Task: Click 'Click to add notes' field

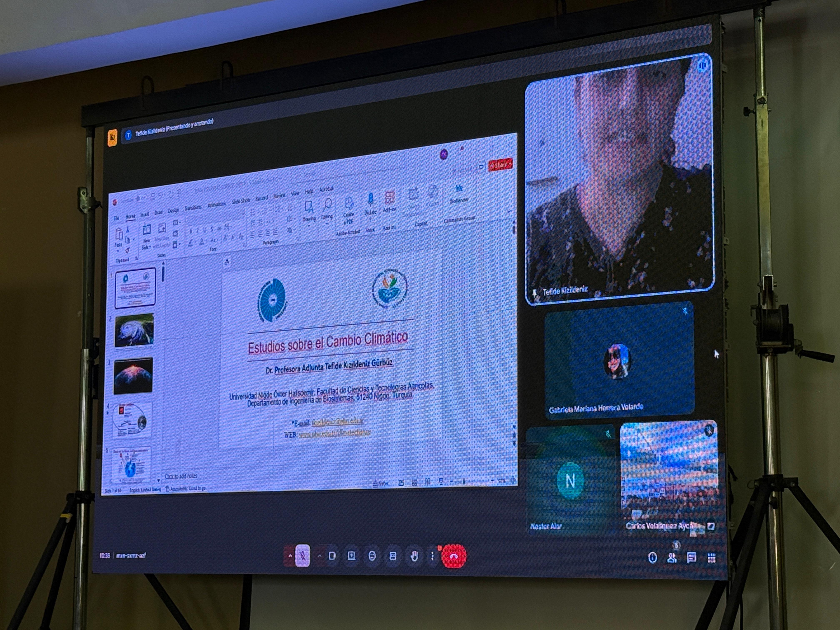Action: coord(181,476)
